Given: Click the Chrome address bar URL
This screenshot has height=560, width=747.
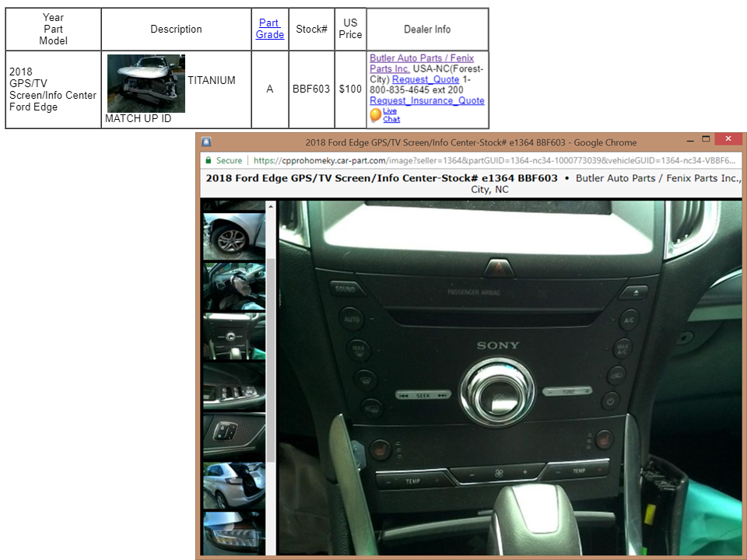Looking at the screenshot, I should pyautogui.click(x=494, y=160).
